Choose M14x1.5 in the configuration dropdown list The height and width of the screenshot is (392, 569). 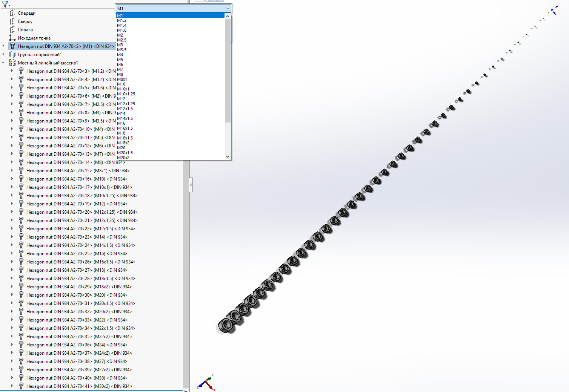171,118
